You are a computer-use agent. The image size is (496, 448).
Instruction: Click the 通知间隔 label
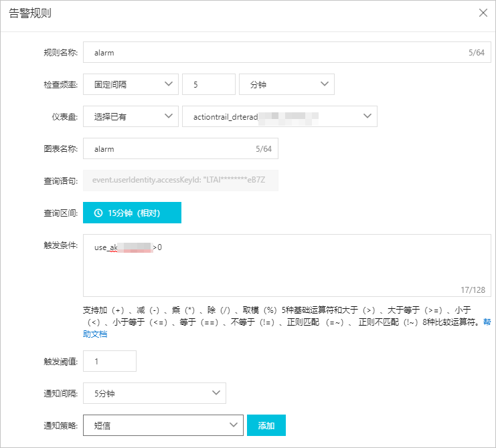tap(60, 394)
